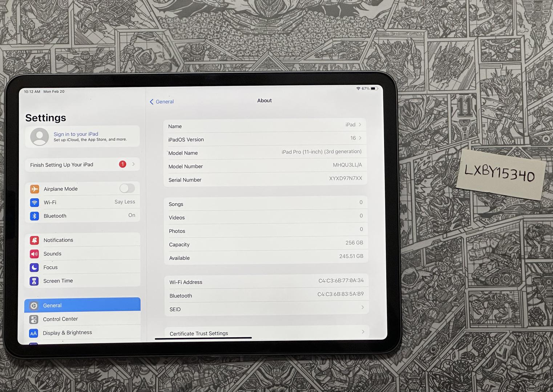553x392 pixels.
Task: Open Wi-Fi settings in sidebar
Action: (82, 202)
